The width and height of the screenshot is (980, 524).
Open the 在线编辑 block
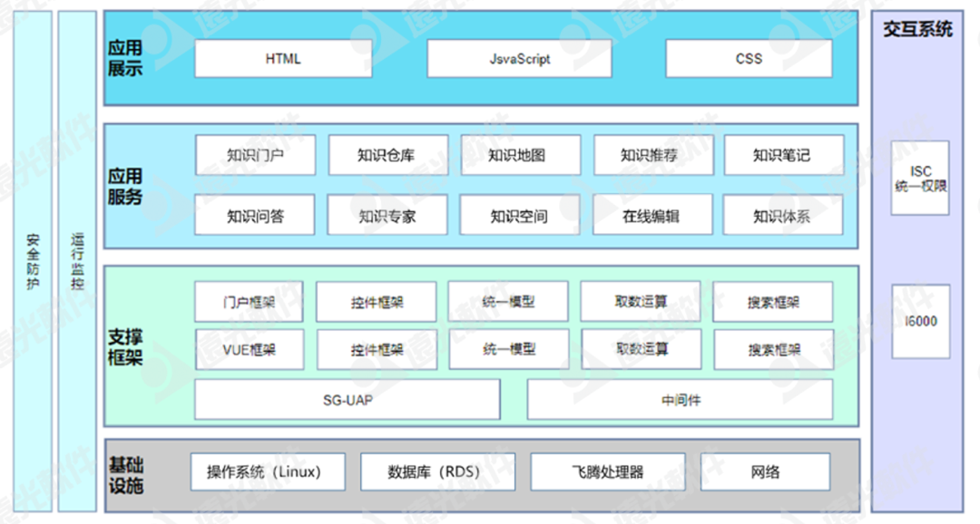click(x=653, y=216)
